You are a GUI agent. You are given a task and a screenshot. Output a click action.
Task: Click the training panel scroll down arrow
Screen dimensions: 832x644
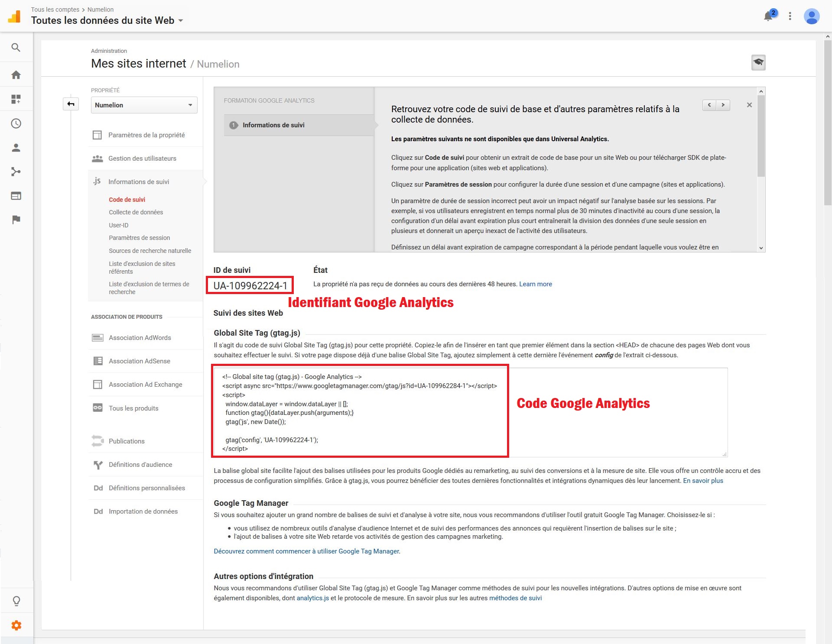(761, 248)
